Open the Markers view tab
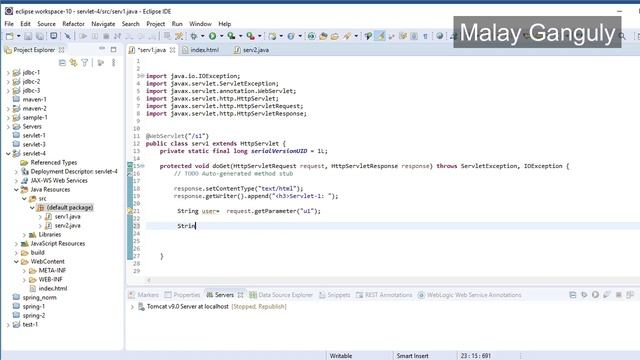Viewport: 640px width, 360px height. pyautogui.click(x=143, y=295)
